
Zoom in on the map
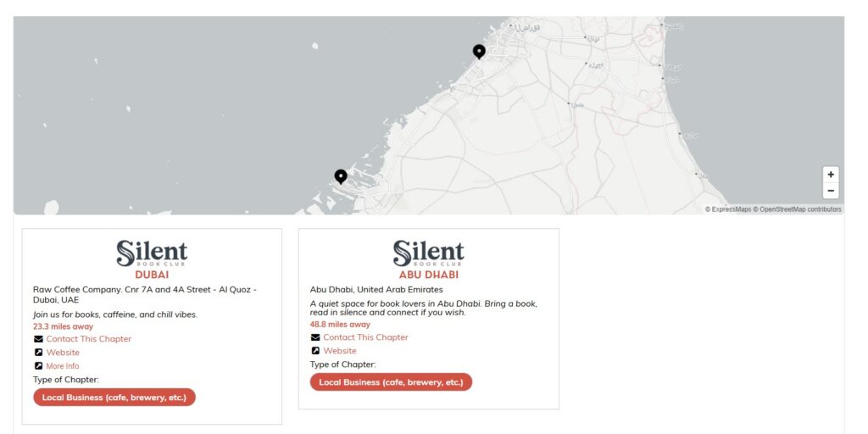tap(831, 175)
